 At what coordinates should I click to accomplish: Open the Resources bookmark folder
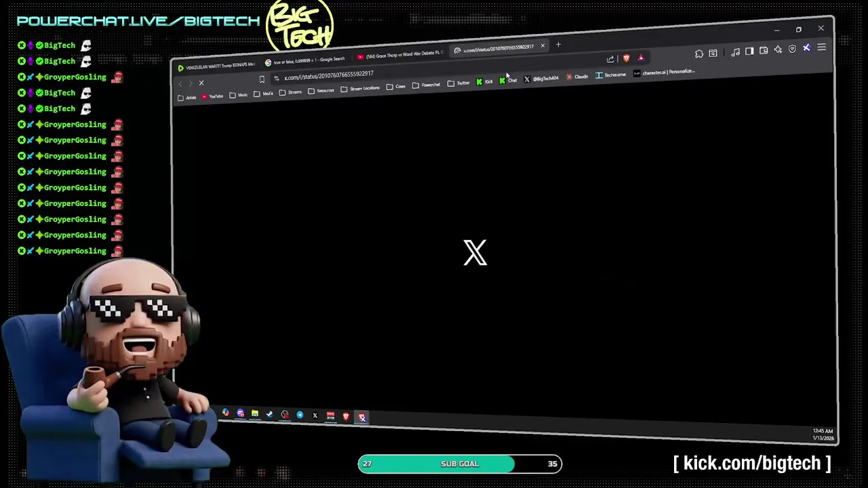pos(321,91)
